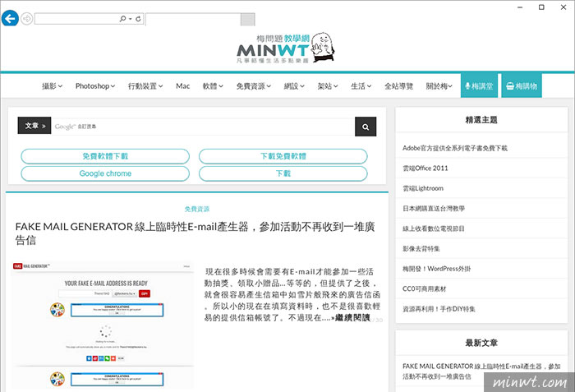Viewport: 575px width, 392px height.
Task: Minimize the browser window
Action: point(520,7)
